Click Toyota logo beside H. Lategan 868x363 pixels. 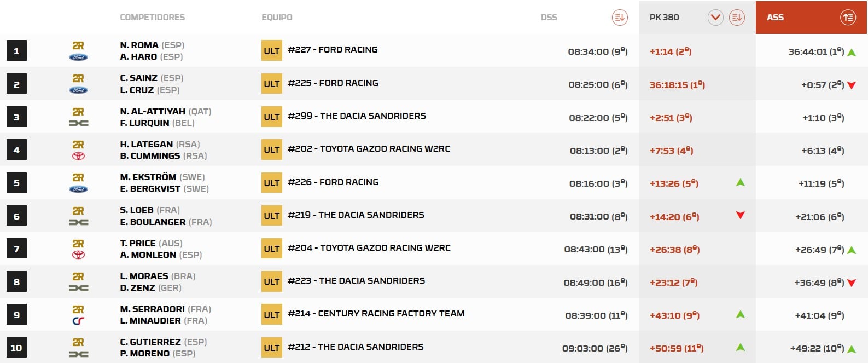(x=78, y=156)
